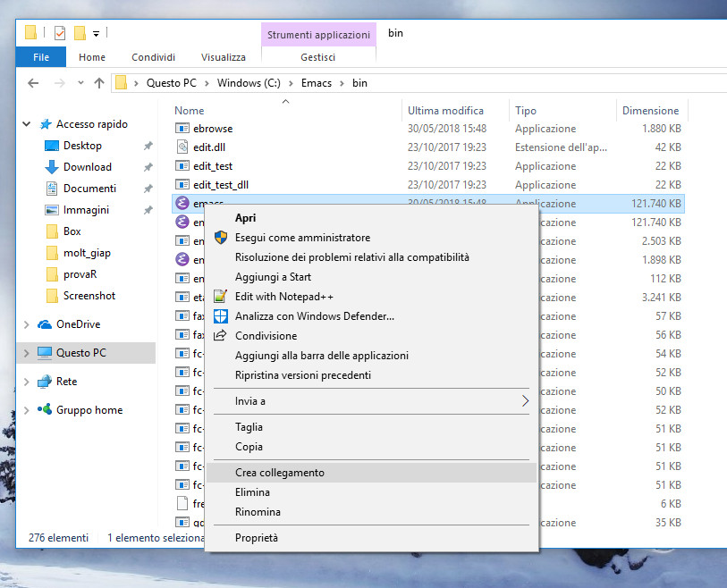This screenshot has width=727, height=588.
Task: Click the share icon beside Condivisione
Action: pos(220,335)
